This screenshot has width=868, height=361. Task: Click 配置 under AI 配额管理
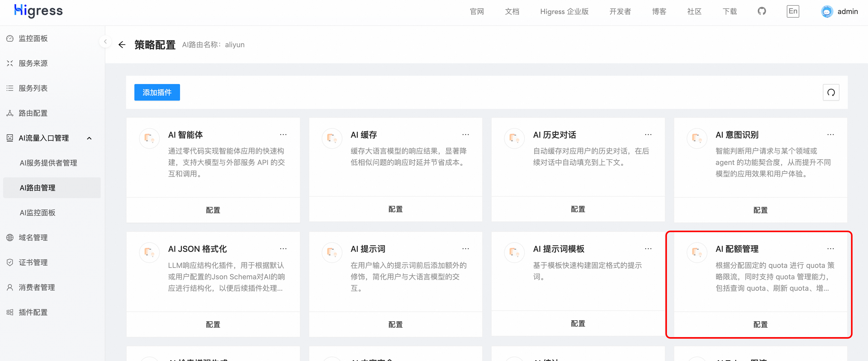point(760,324)
